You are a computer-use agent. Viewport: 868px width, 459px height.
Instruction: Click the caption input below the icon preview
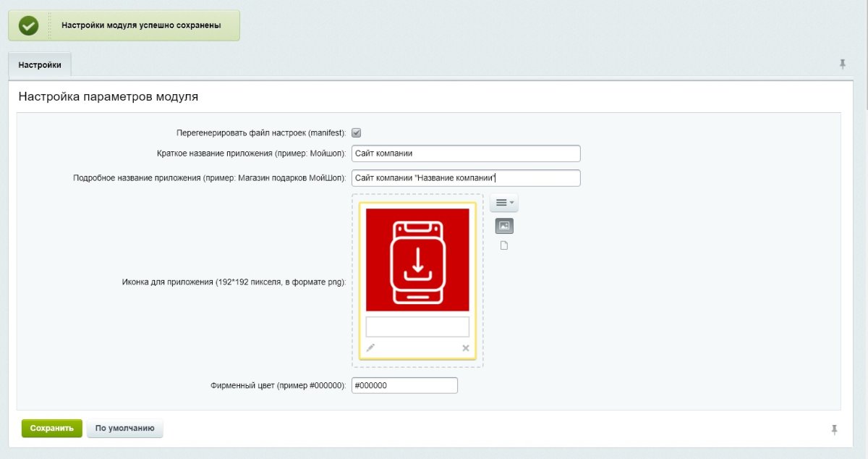coord(417,327)
